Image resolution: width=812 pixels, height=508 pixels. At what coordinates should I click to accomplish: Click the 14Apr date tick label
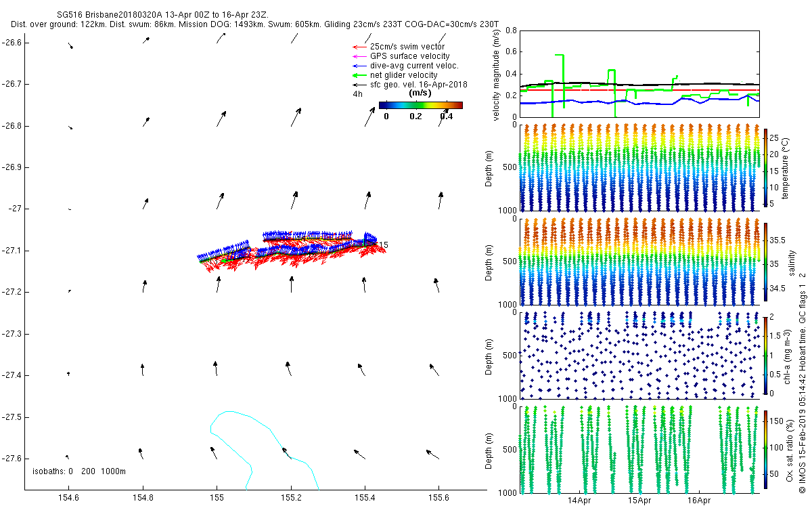580,501
